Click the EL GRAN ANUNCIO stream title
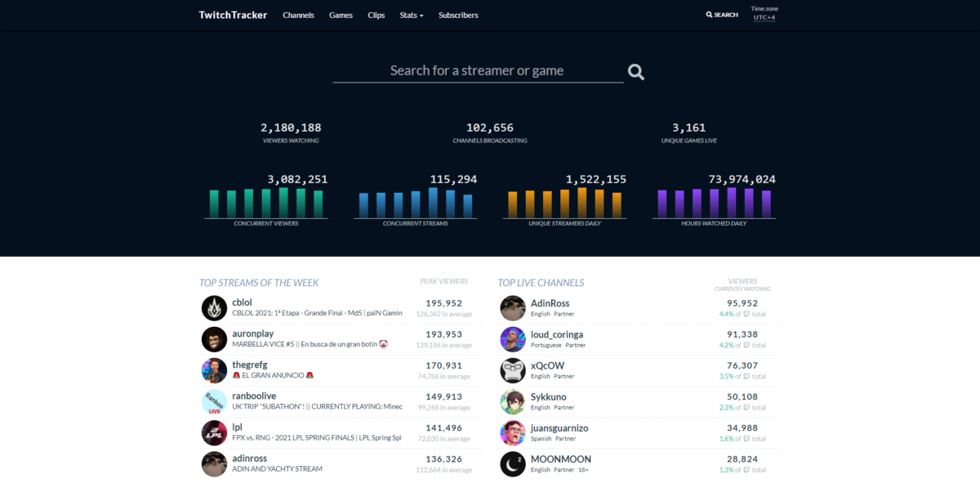 (273, 375)
